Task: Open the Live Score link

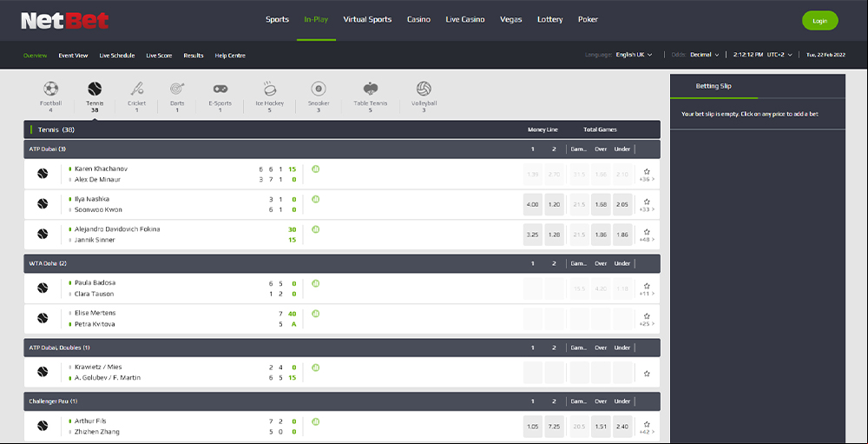Action: (159, 56)
